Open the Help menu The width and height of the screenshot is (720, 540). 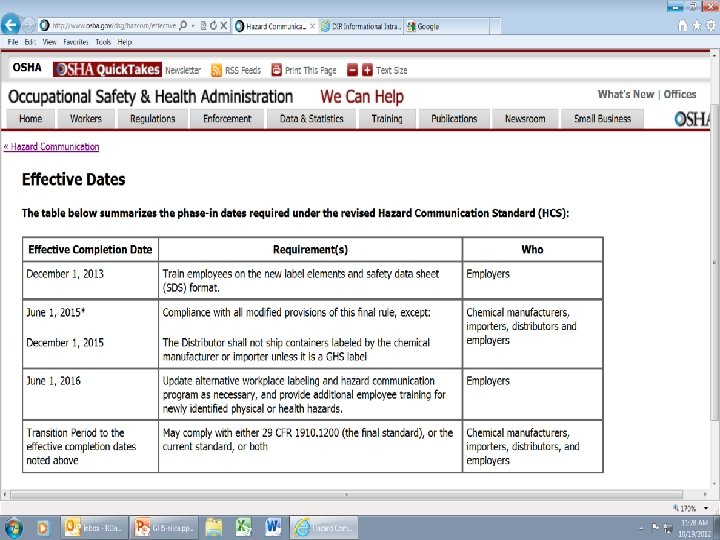pos(124,42)
